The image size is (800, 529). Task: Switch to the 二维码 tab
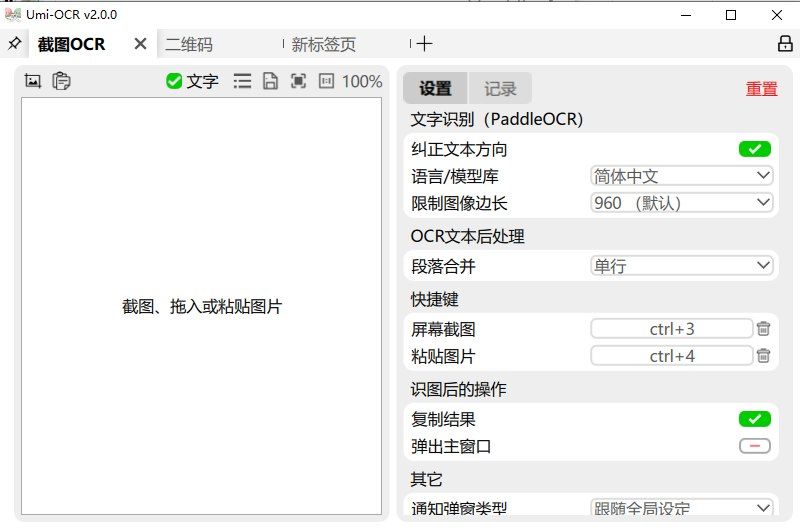point(190,44)
